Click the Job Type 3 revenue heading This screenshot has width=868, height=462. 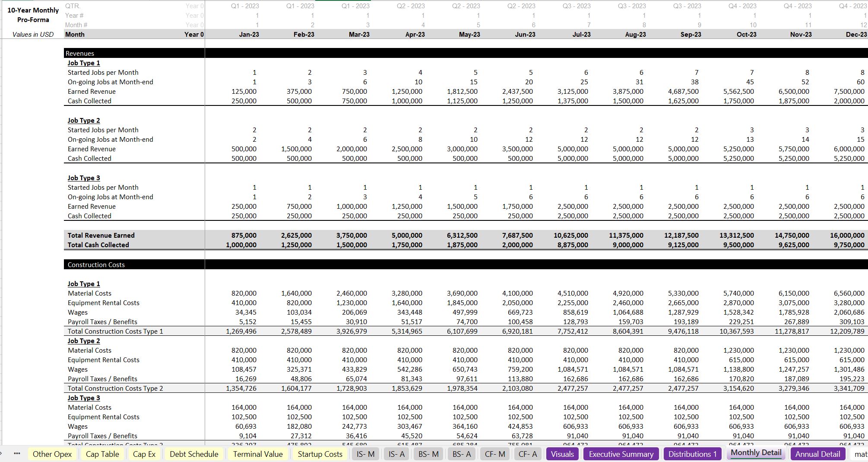pyautogui.click(x=84, y=178)
